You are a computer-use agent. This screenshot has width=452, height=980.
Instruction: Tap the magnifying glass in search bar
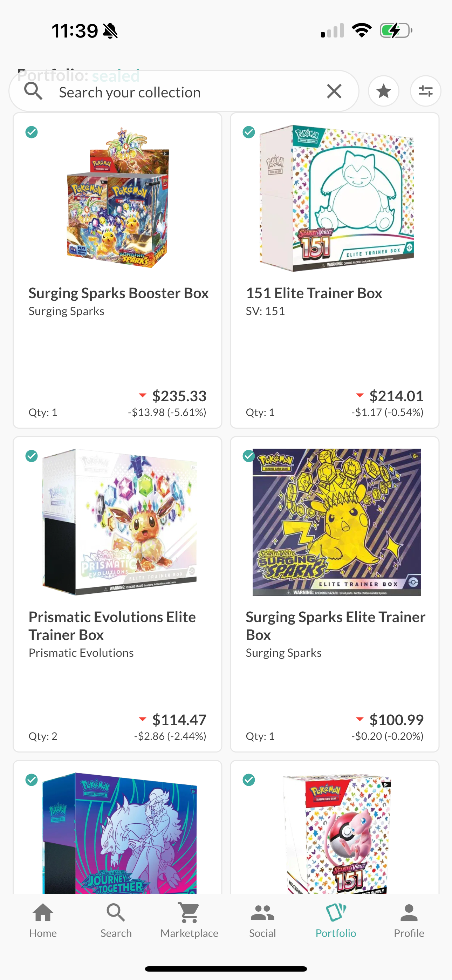tap(33, 91)
